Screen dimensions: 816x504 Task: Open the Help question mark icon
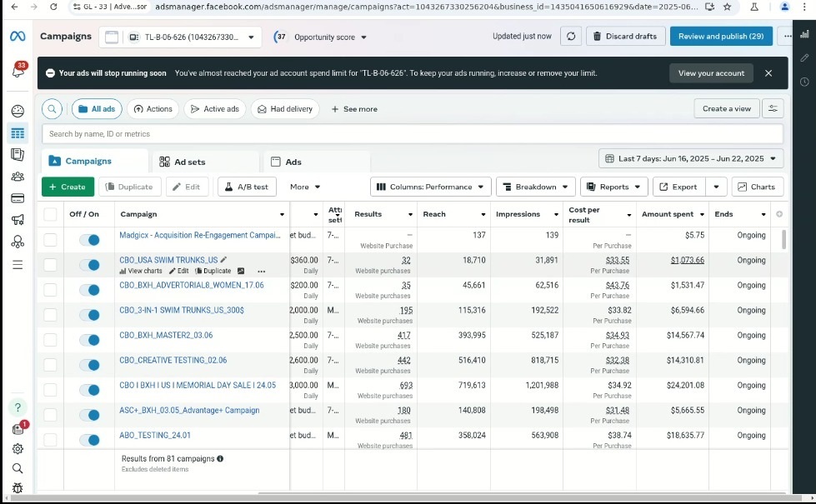coord(18,407)
